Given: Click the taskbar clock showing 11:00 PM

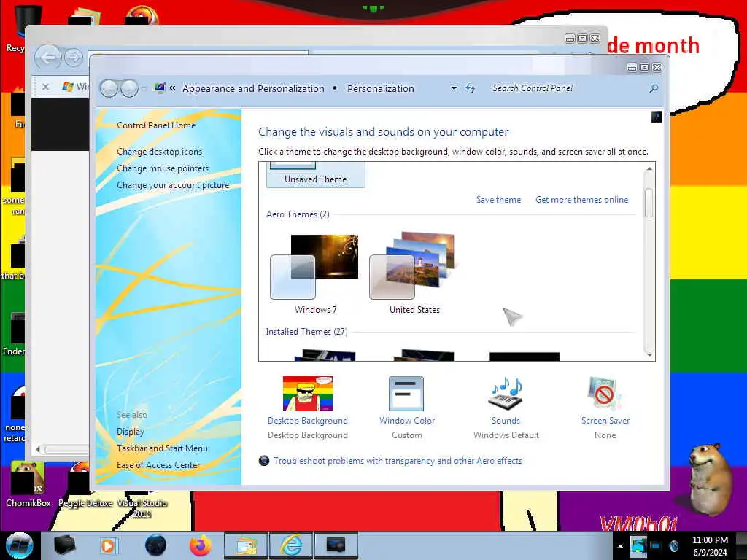Looking at the screenshot, I should coord(710,546).
